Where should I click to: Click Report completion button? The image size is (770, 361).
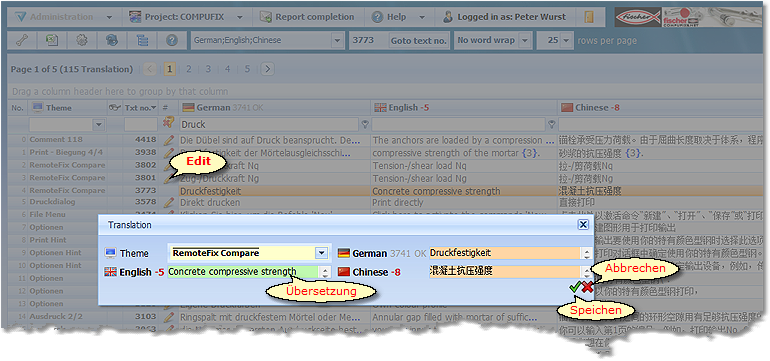tap(308, 17)
